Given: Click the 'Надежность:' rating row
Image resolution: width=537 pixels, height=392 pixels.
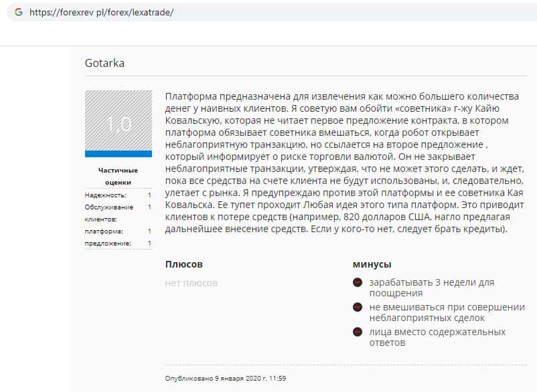Looking at the screenshot, I should pyautogui.click(x=118, y=195).
